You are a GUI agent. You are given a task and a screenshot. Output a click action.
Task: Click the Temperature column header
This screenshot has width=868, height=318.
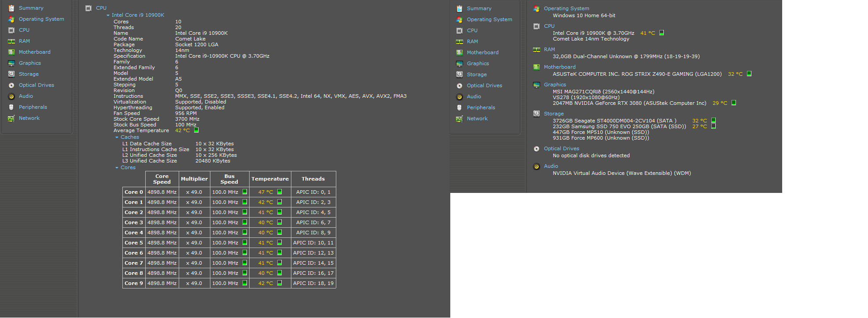click(270, 179)
